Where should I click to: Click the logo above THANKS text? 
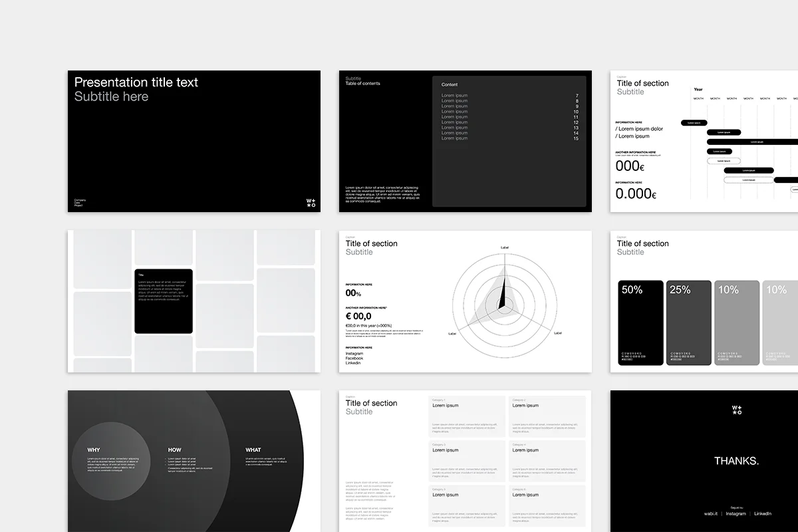point(737,410)
